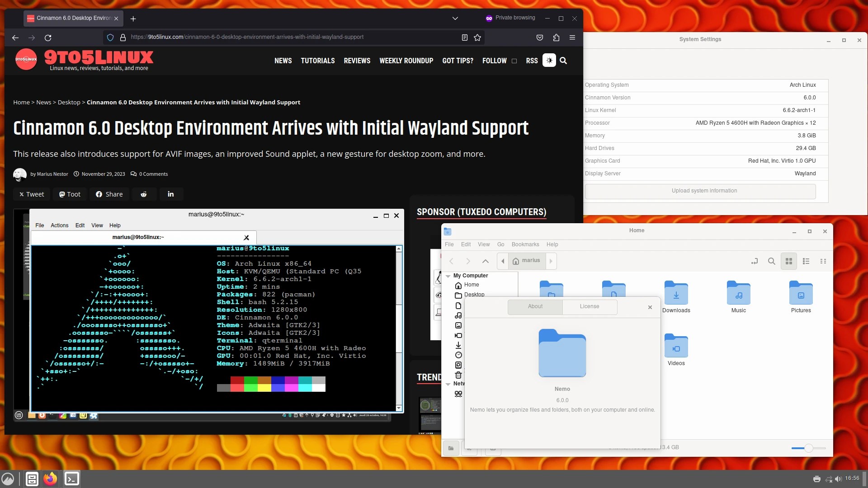Toggle the location entry bar in Nemo
Viewport: 868px width, 488px height.
click(755, 261)
